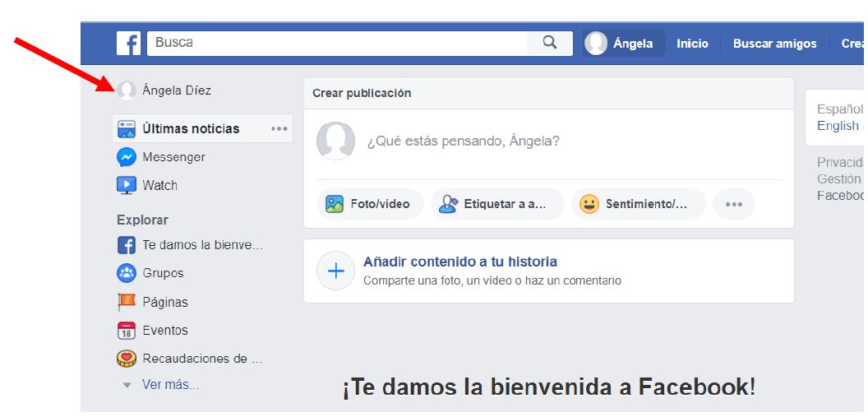Click the search magnifier button
Viewport: 868px width, 417px height.
550,44
